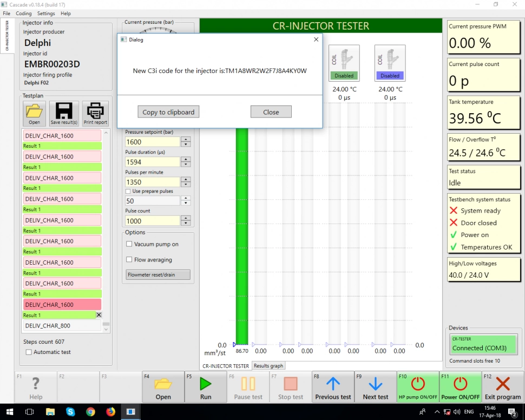Select the DELIV_CHAR_800 testplan step
This screenshot has width=525, height=420.
[x=62, y=325]
